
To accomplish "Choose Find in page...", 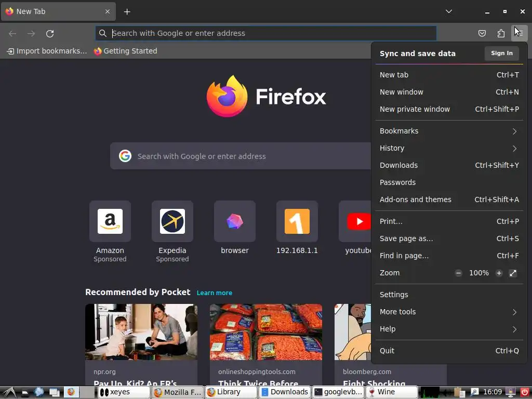I will pyautogui.click(x=449, y=256).
